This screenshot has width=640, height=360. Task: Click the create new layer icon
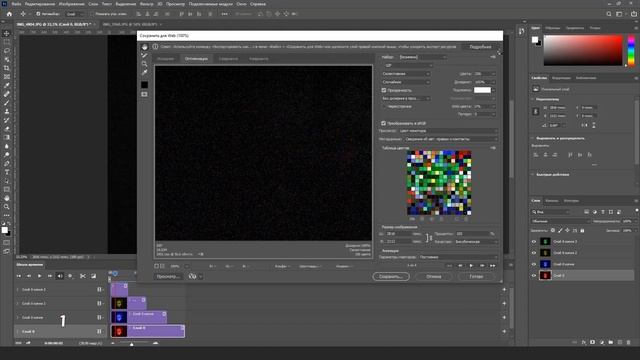[620, 342]
